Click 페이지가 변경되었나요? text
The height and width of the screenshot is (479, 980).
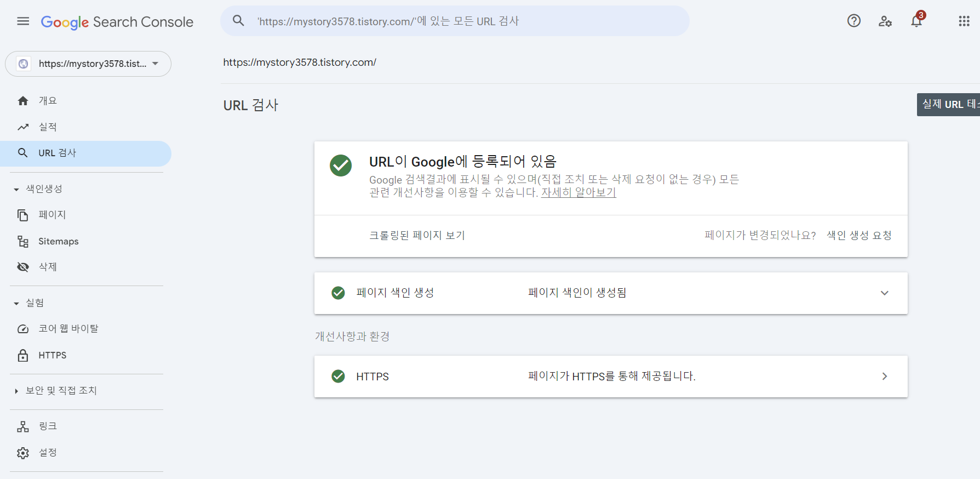pos(760,235)
